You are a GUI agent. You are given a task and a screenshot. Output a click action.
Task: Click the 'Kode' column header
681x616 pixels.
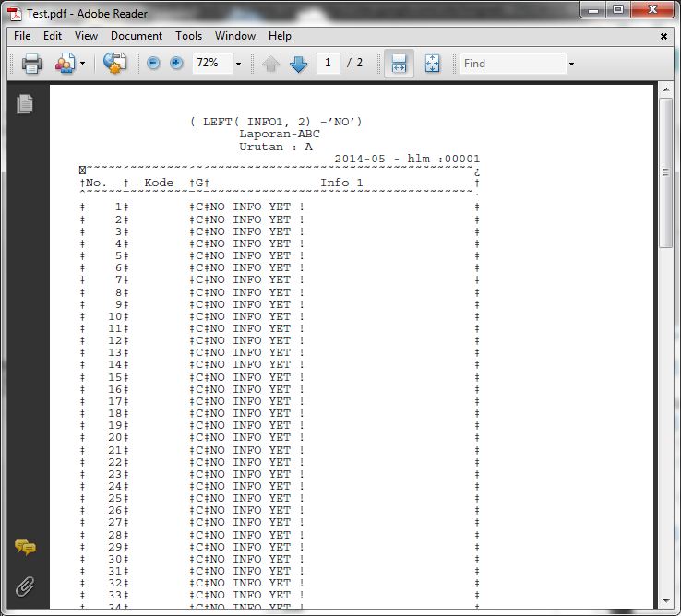(159, 183)
